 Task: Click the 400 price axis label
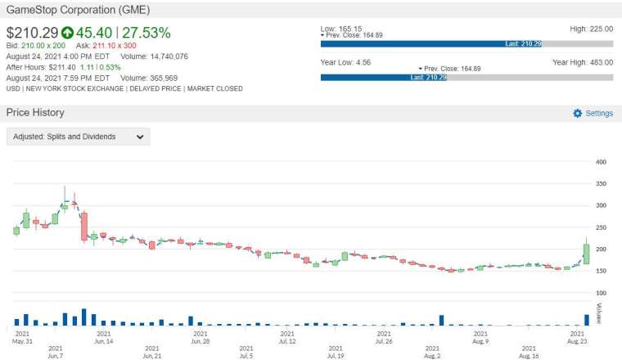(601, 162)
